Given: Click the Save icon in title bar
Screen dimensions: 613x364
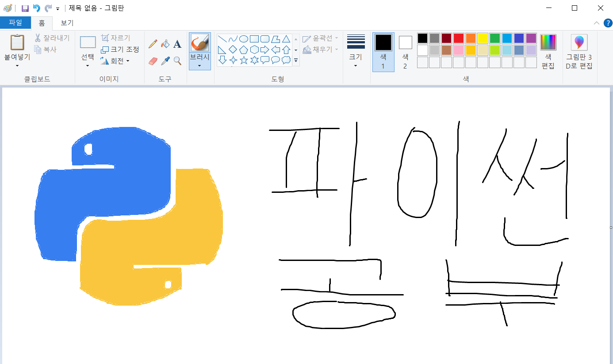Looking at the screenshot, I should tap(25, 8).
